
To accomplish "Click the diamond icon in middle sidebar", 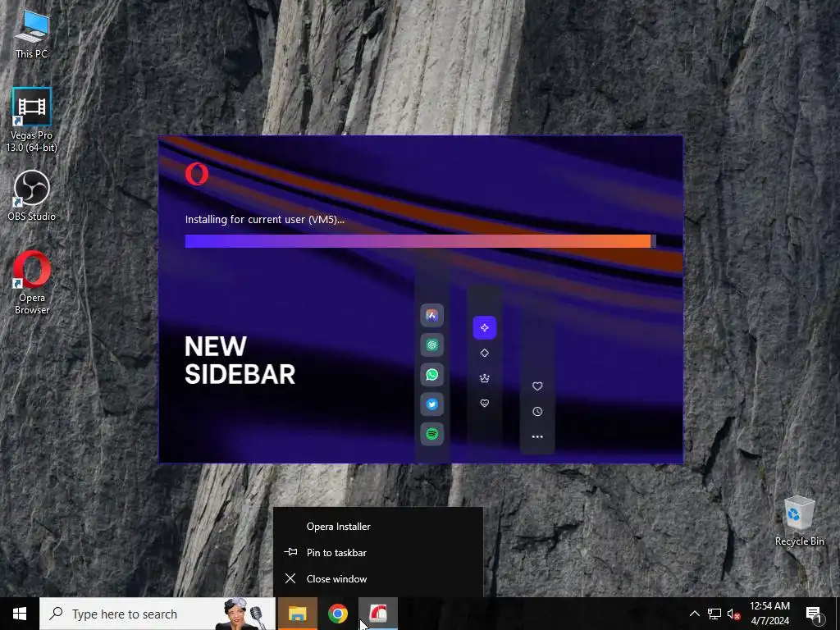I will 484,353.
